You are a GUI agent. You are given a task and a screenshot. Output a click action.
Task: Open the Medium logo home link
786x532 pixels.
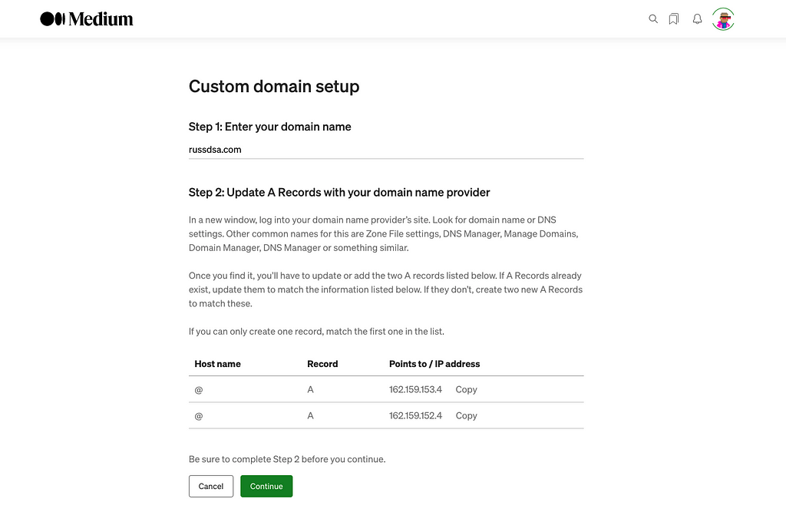tap(87, 19)
